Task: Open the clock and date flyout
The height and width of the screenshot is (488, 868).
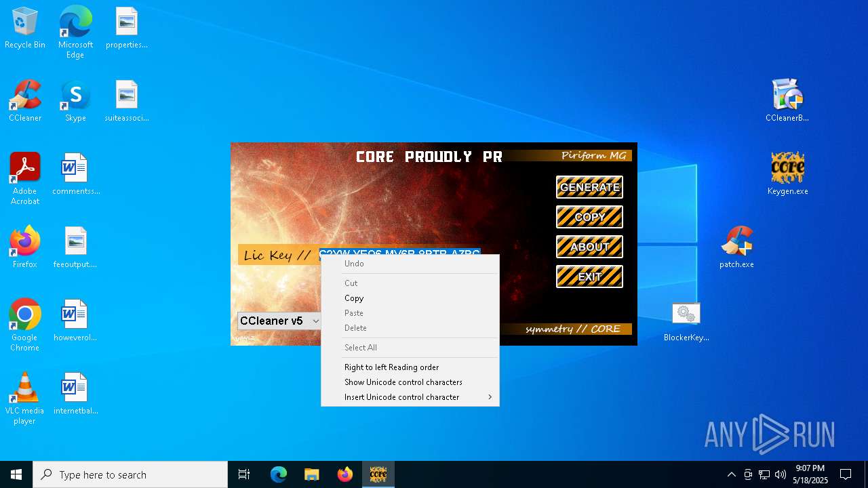Action: (x=810, y=474)
